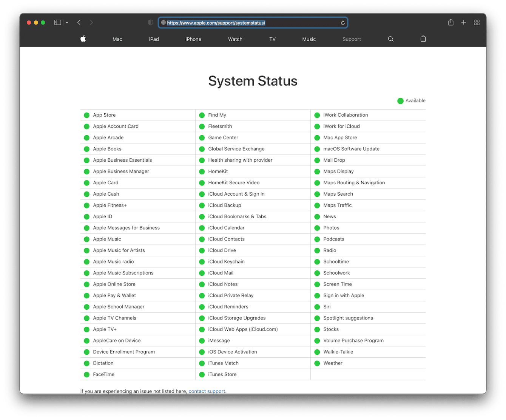Select the Apple Business Essentials text

[122, 160]
